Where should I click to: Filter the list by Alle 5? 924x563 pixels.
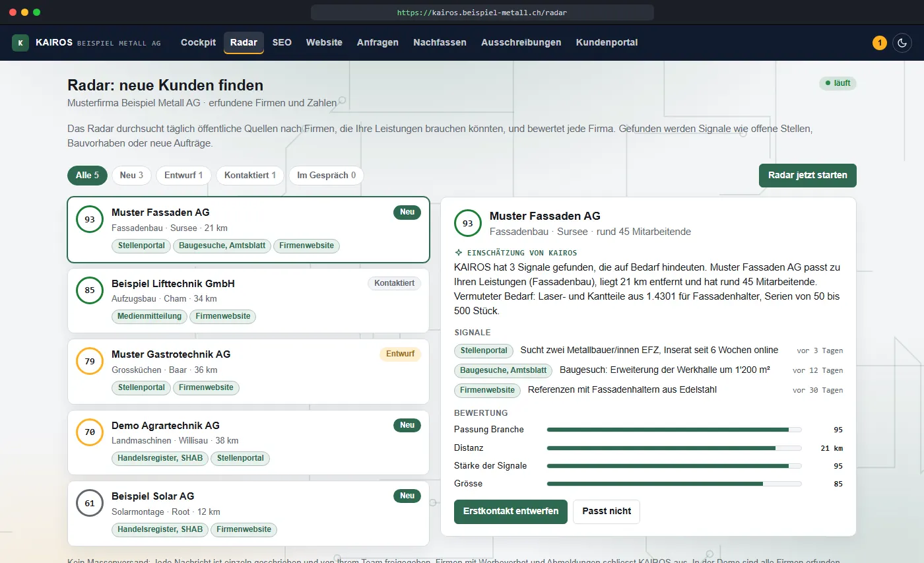[87, 176]
